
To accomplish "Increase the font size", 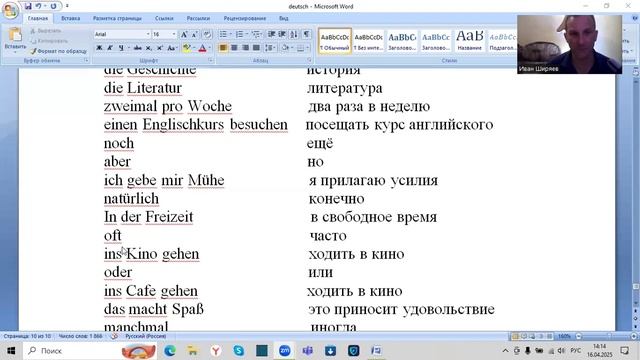I will 184,35.
